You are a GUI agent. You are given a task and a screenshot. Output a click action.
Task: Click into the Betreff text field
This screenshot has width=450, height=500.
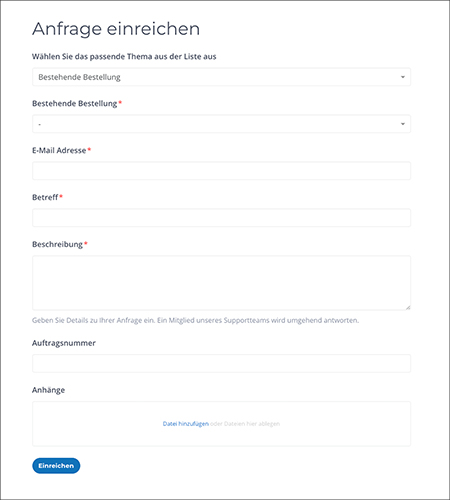tap(221, 218)
